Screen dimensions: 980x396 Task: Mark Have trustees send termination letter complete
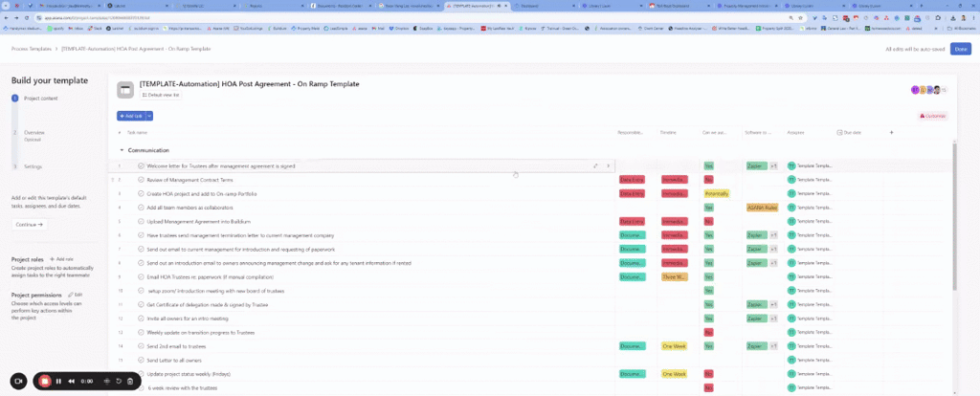tap(142, 235)
